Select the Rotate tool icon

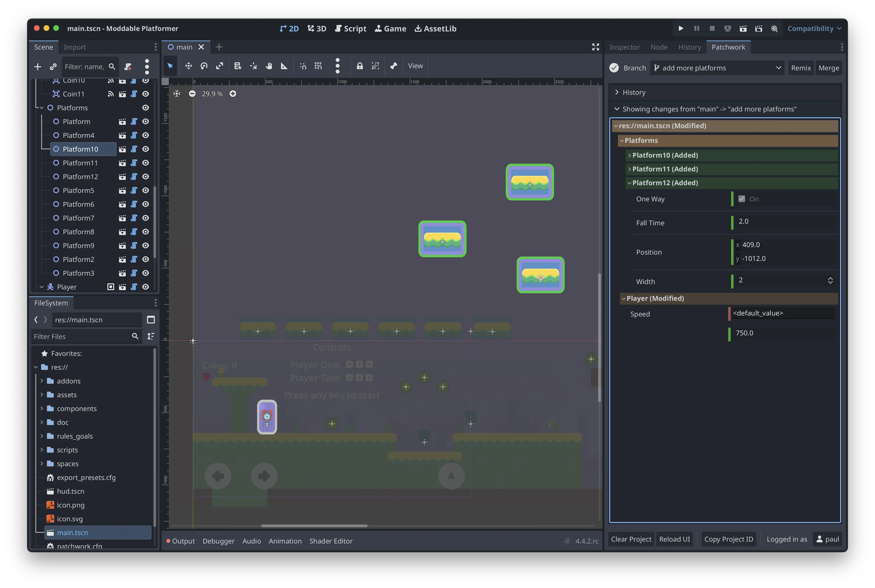(204, 66)
